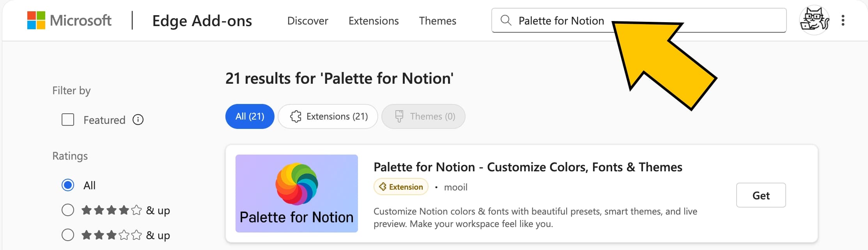Filter by three stars & up

click(x=68, y=235)
